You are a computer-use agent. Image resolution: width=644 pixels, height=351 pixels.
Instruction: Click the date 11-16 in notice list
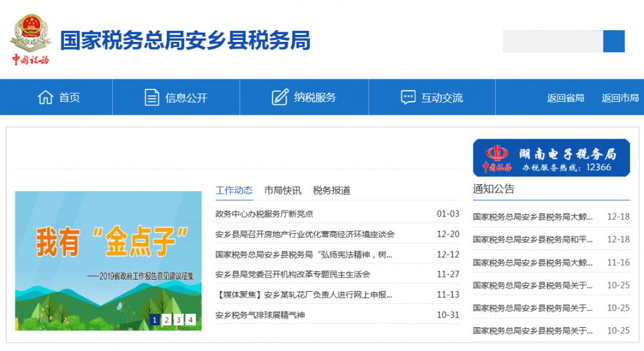(618, 262)
